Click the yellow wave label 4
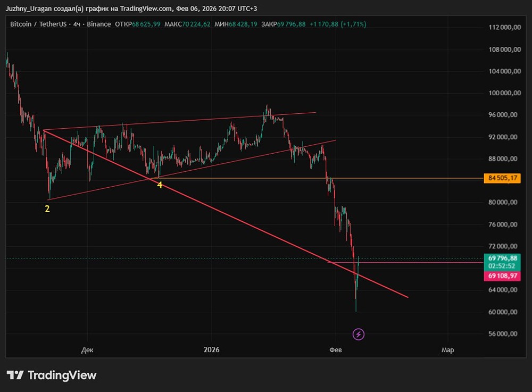This screenshot has height=392, width=532. [160, 185]
